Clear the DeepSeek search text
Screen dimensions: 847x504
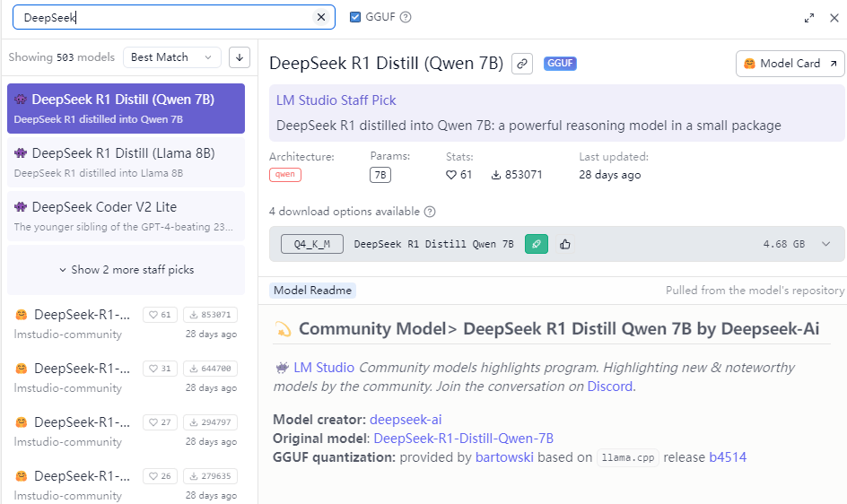pyautogui.click(x=321, y=17)
